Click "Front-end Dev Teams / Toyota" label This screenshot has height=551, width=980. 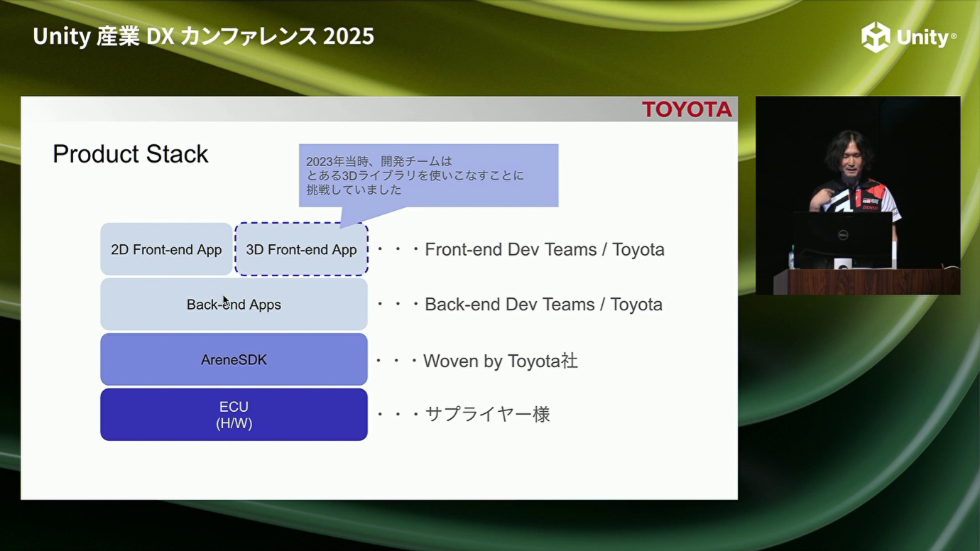point(545,250)
